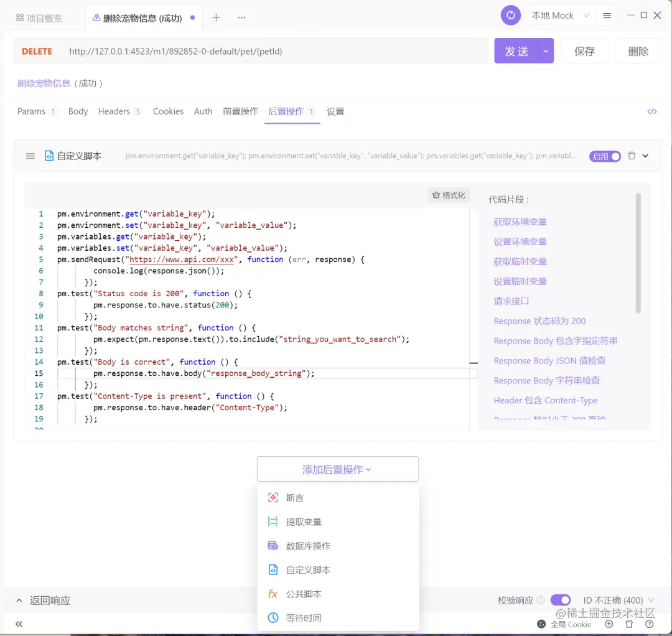Click the 删除 delete button

click(x=638, y=51)
